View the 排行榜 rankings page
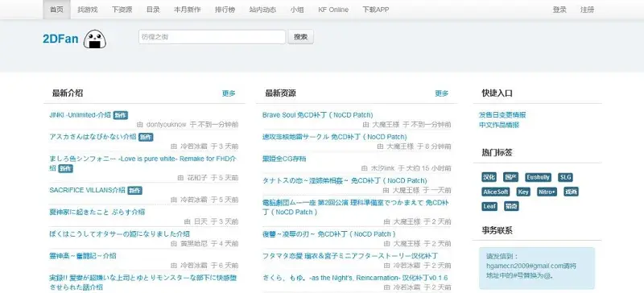 coord(225,10)
